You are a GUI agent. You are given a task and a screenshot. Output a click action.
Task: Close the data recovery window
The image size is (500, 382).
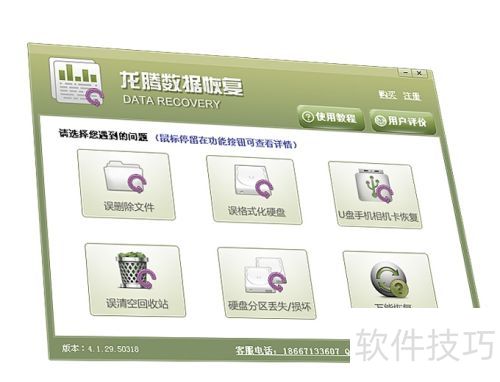419,73
